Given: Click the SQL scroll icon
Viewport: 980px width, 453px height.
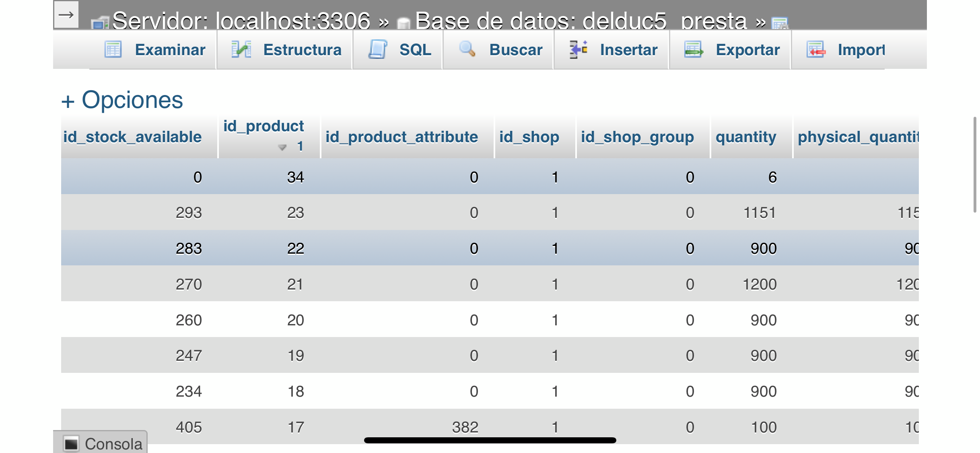Looking at the screenshot, I should [377, 50].
